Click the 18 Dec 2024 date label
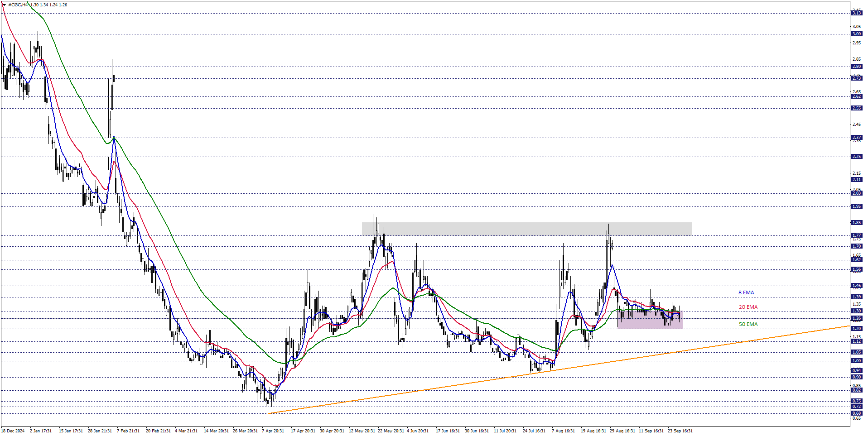Screen dimensions: 868x436 [13, 431]
